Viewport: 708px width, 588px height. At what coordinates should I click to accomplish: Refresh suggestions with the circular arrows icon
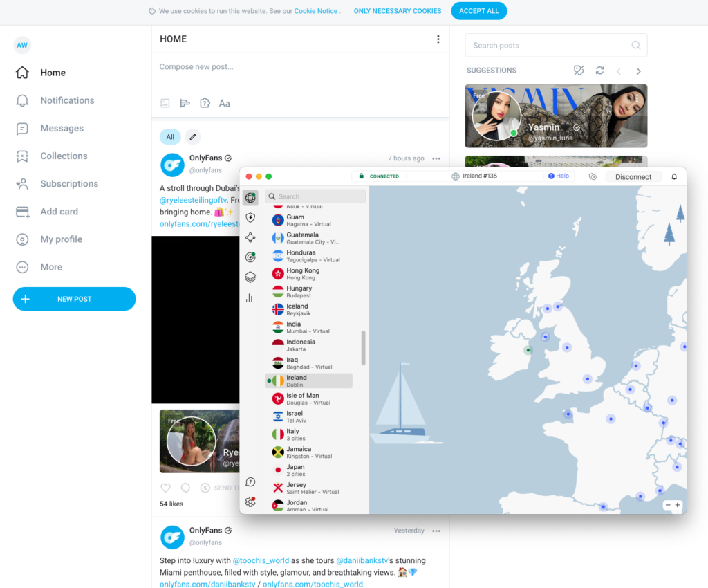pos(599,71)
